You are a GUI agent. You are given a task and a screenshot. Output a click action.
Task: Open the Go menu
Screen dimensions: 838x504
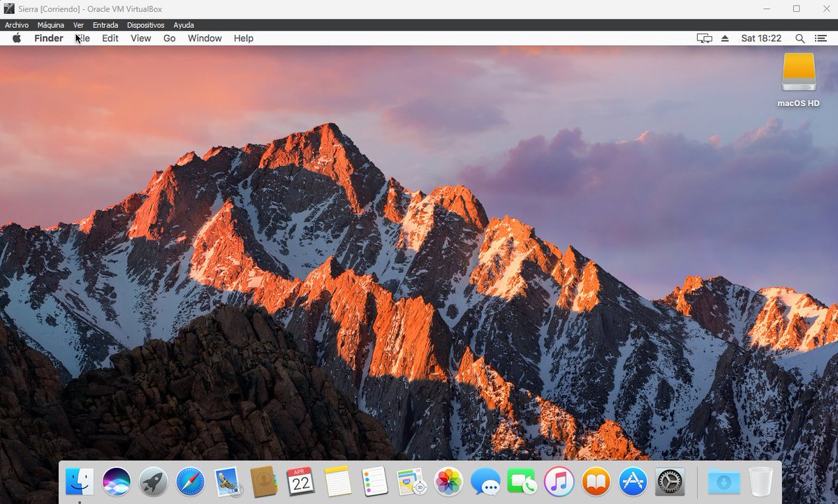(170, 38)
